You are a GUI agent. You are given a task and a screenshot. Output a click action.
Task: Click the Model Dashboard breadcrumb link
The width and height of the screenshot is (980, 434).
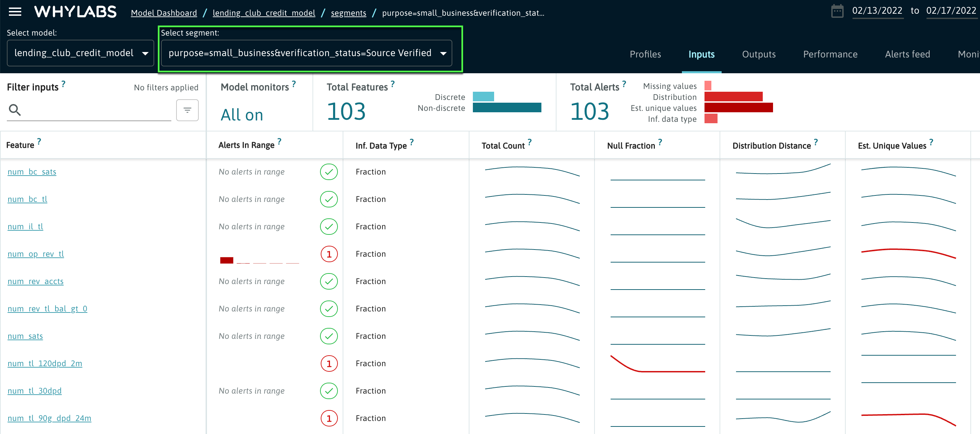[164, 13]
